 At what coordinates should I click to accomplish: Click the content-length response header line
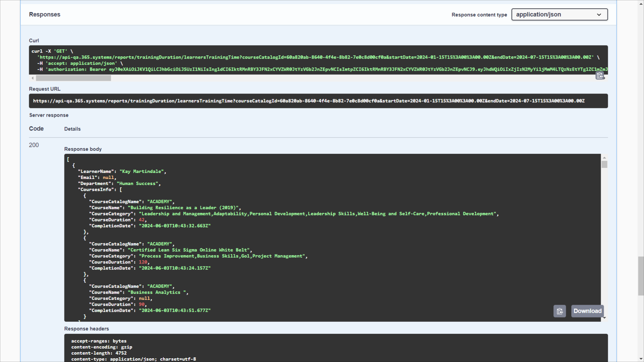[x=99, y=353]
